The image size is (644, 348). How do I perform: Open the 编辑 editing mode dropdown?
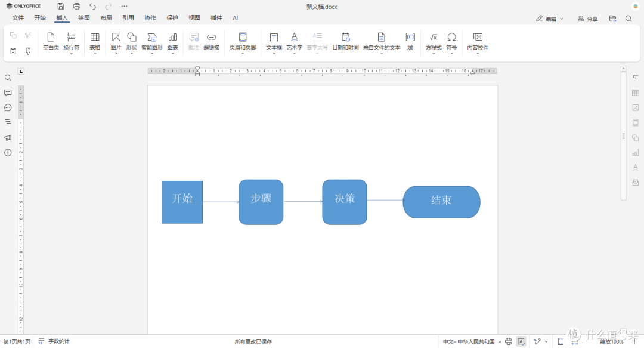pyautogui.click(x=550, y=19)
